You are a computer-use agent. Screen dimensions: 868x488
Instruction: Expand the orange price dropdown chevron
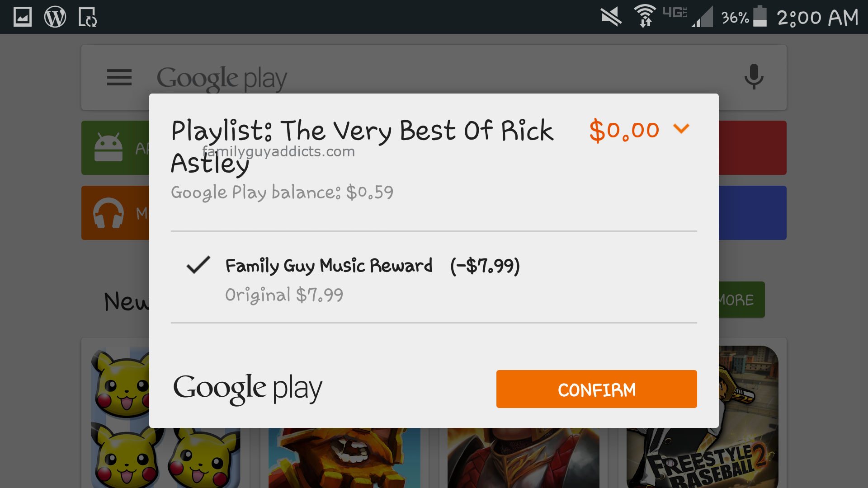[x=681, y=129]
